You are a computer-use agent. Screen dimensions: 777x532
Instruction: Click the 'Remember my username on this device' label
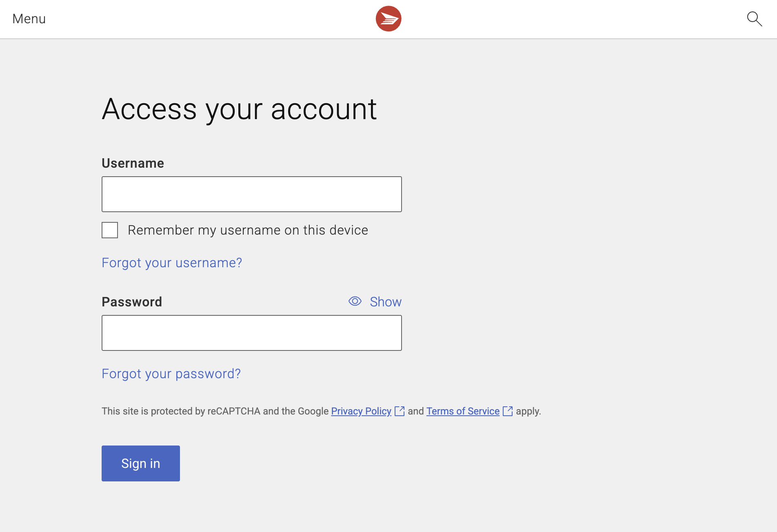click(x=248, y=230)
